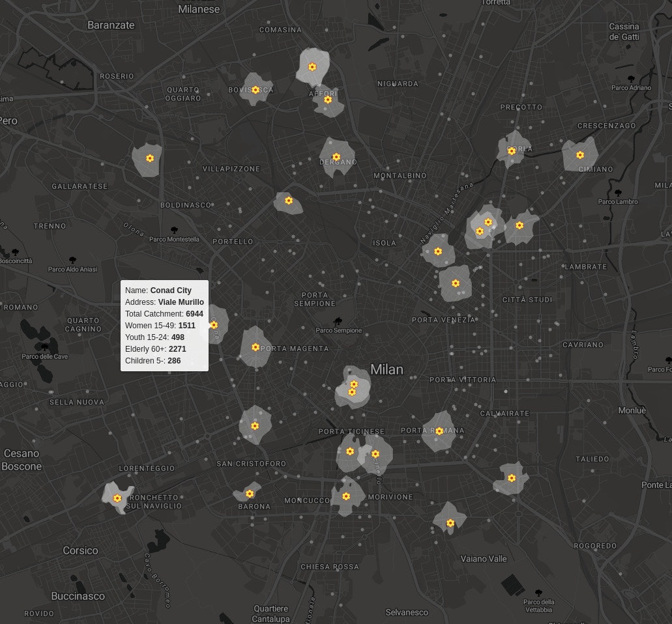Click the 'PORTA VENEZIA' district label
Screen dimensions: 672x624
pos(444,320)
